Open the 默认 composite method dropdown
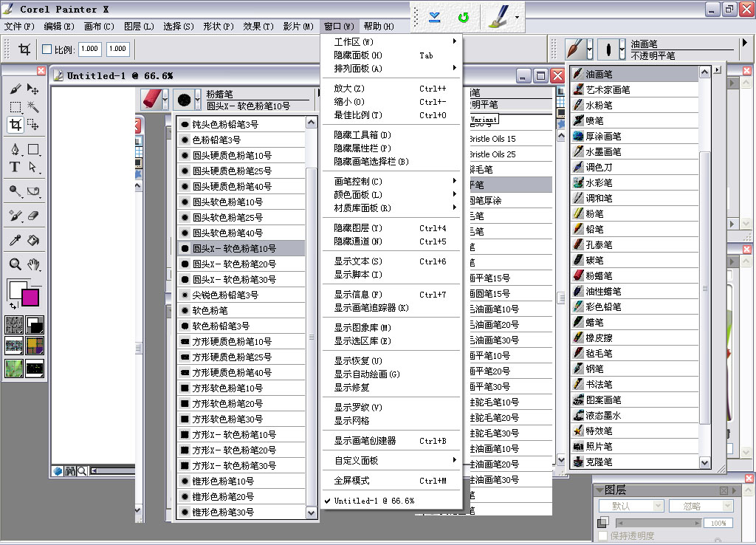The image size is (756, 545). tap(632, 506)
